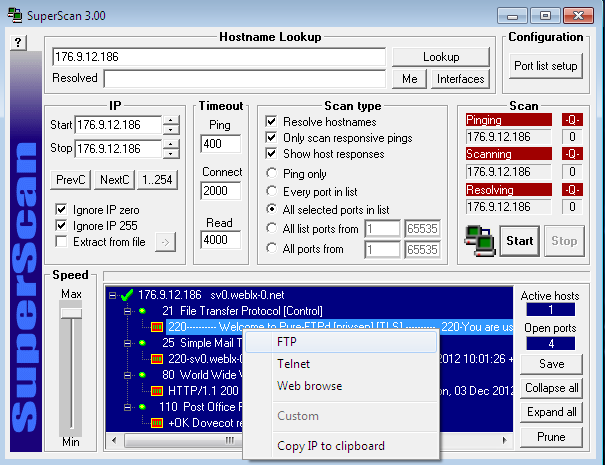Viewport: 605px width, 465px height.
Task: Click the right arrow of results horizontal scrollbar
Action: coord(504,440)
